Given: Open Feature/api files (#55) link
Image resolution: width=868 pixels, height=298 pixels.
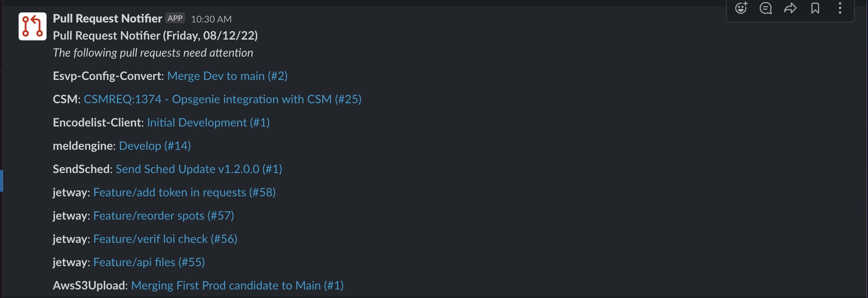Looking at the screenshot, I should 149,262.
